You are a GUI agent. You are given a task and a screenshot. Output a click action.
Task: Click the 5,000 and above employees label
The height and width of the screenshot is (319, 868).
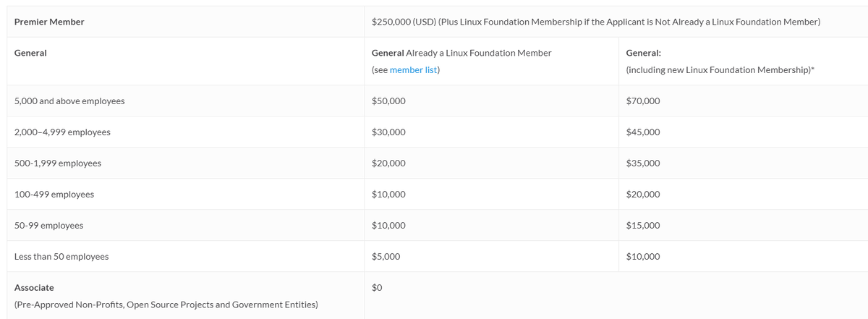(69, 101)
